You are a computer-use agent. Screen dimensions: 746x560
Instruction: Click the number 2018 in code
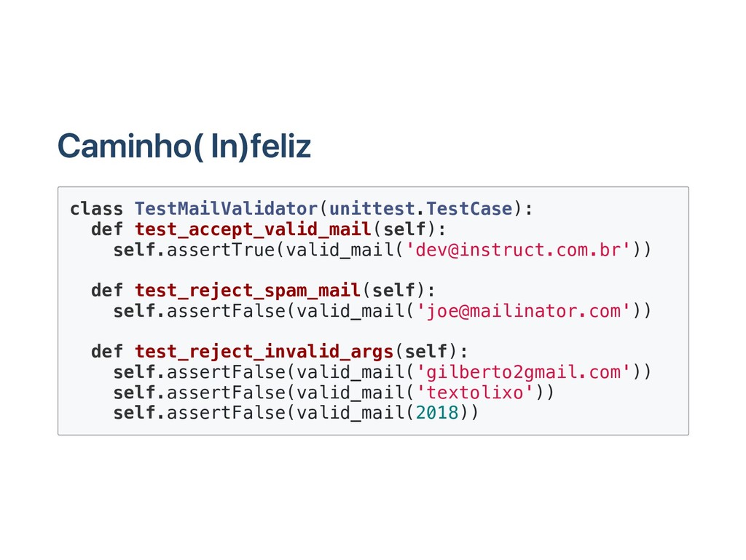[437, 413]
